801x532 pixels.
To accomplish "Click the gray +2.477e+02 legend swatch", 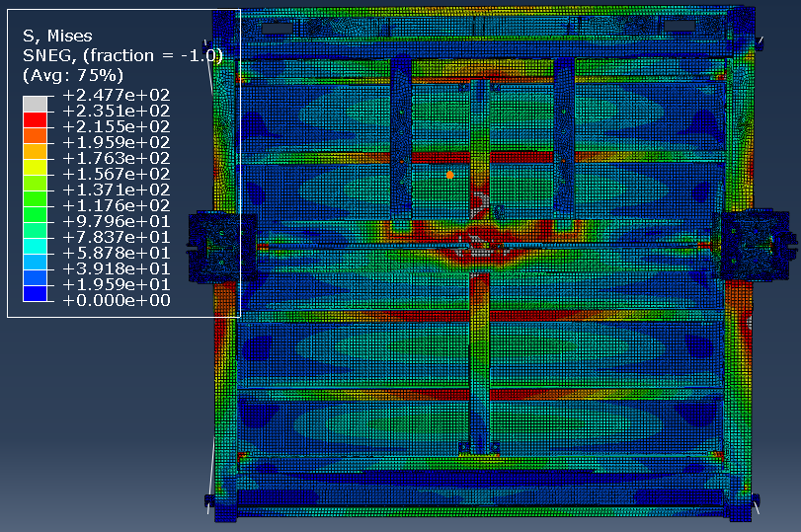I will click(x=35, y=103).
